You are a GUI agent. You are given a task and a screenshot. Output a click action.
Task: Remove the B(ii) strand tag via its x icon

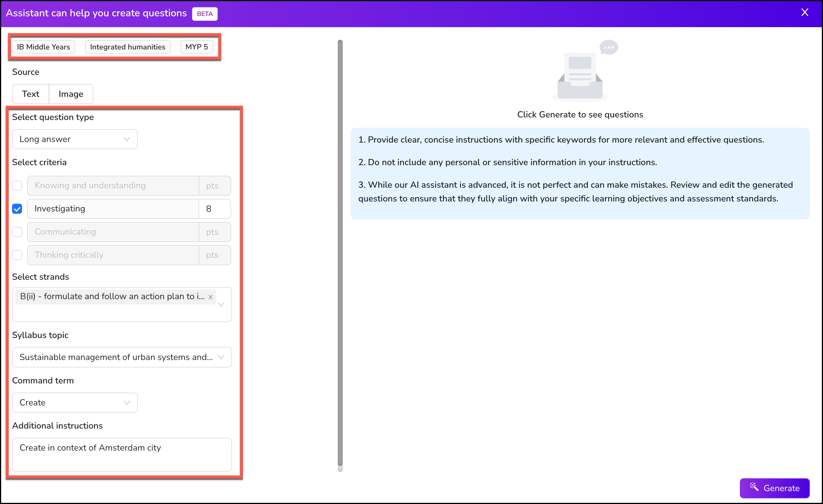210,297
